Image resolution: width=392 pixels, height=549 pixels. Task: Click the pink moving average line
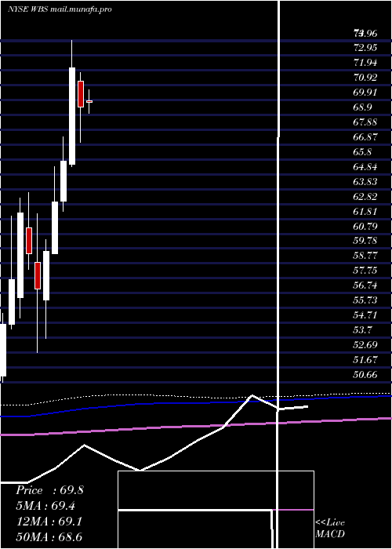point(196,427)
